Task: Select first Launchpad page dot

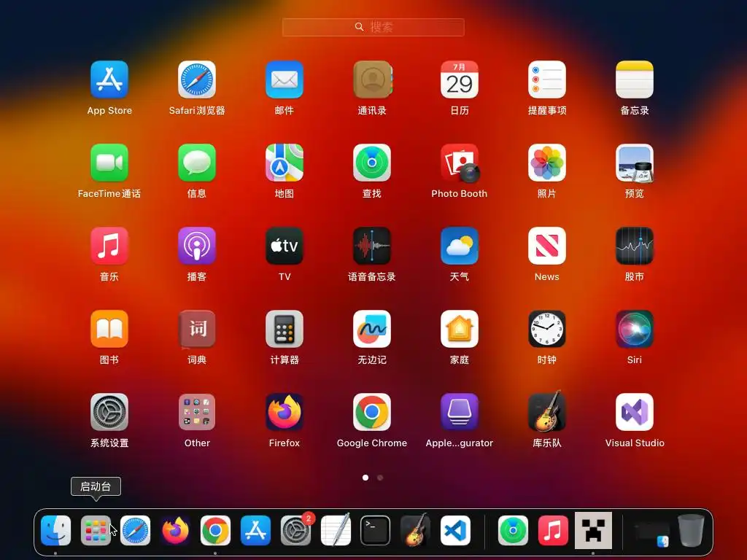Action: coord(365,478)
